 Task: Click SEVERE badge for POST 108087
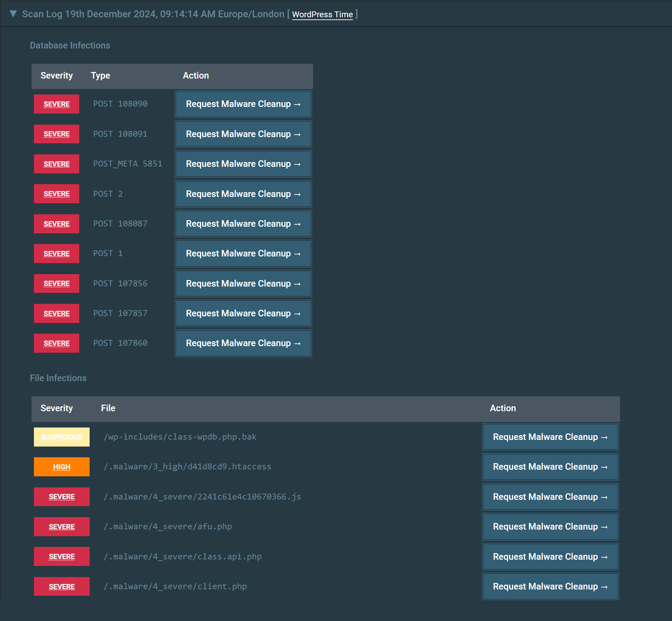56,224
